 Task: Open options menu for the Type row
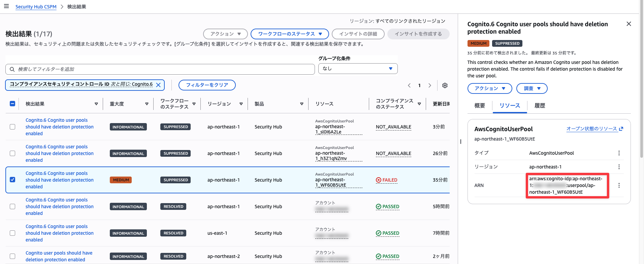[x=619, y=153]
